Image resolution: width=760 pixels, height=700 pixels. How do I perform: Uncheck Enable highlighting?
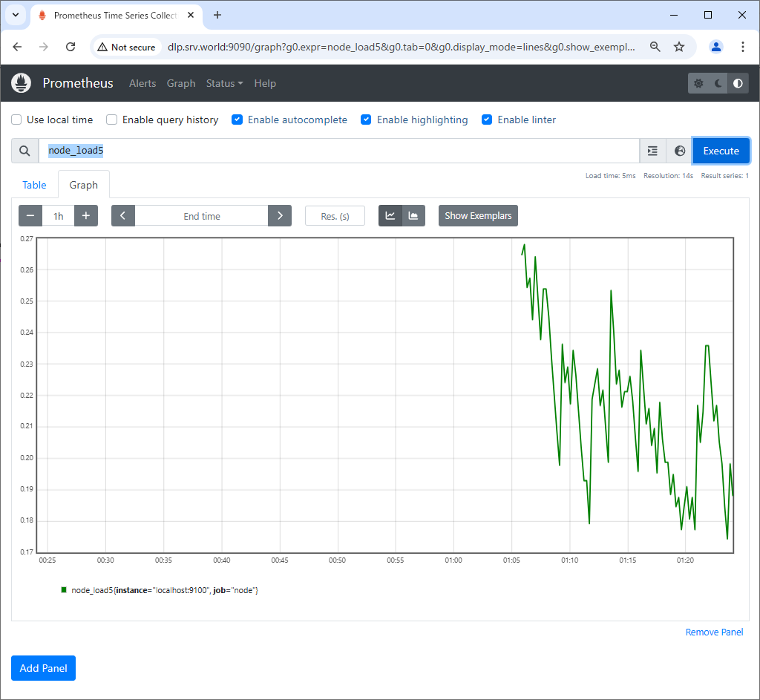[x=366, y=120]
